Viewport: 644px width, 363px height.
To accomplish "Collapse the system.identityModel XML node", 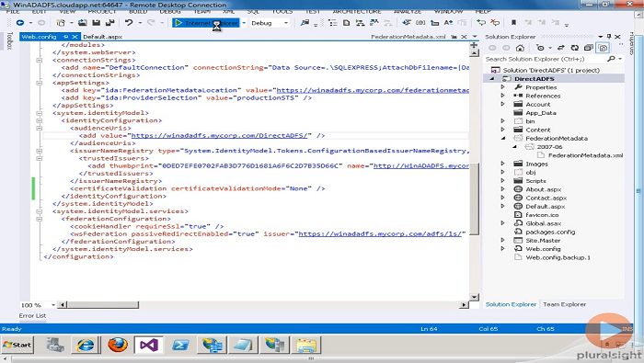I will point(39,113).
